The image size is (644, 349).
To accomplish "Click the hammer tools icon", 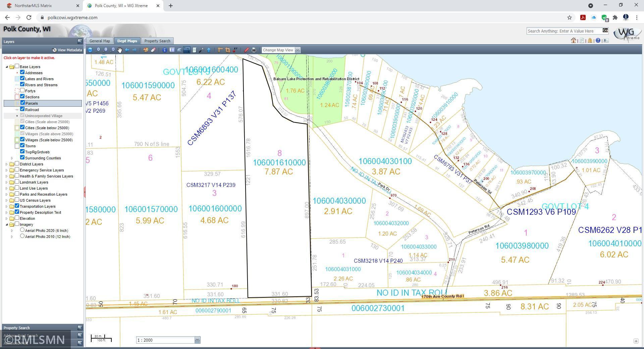I will 201,50.
